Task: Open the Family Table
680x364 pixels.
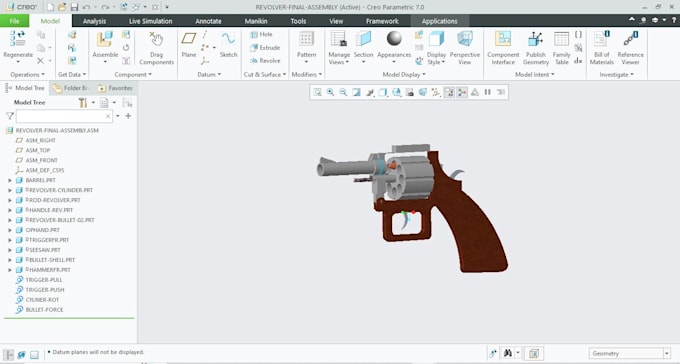Action: (x=561, y=48)
